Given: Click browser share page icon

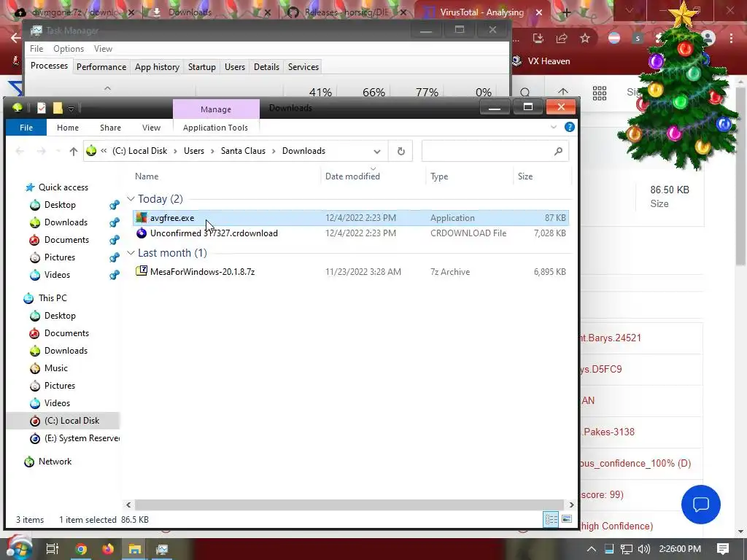Looking at the screenshot, I should [x=562, y=38].
